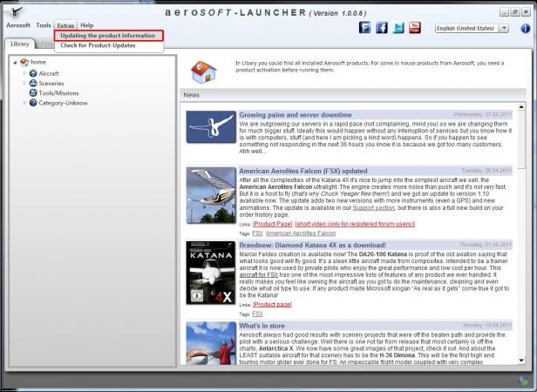Close the Aerosoft Launcher window
Screen dimensions: 537x392
point(526,12)
